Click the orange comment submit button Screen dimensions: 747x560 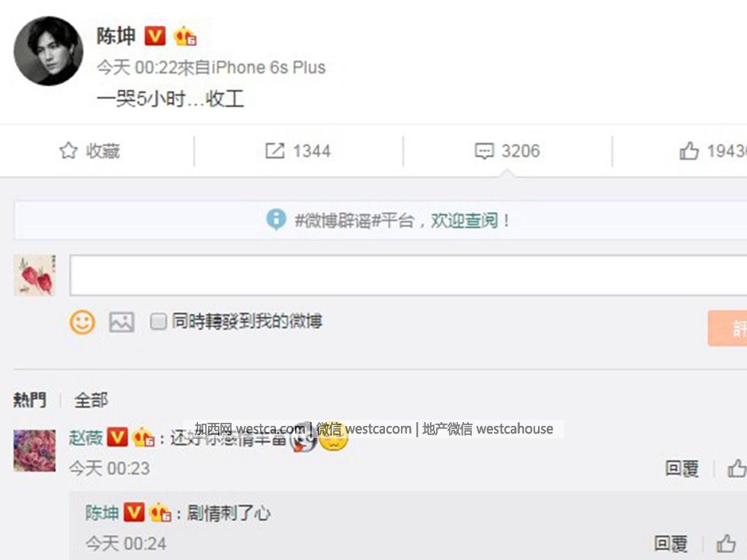(727, 328)
